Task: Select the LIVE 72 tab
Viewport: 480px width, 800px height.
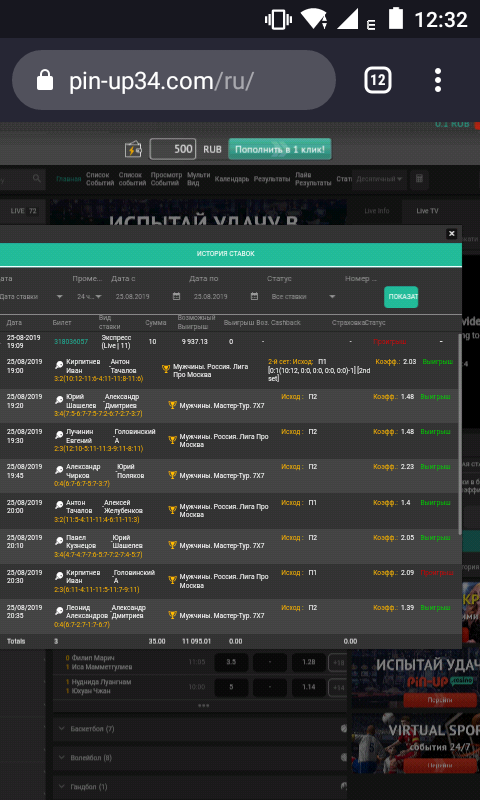Action: [x=23, y=211]
